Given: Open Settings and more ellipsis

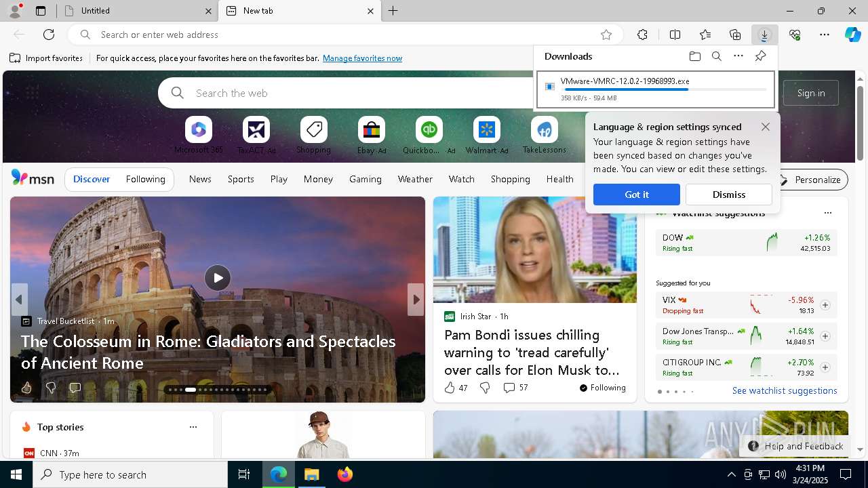Looking at the screenshot, I should (825, 35).
